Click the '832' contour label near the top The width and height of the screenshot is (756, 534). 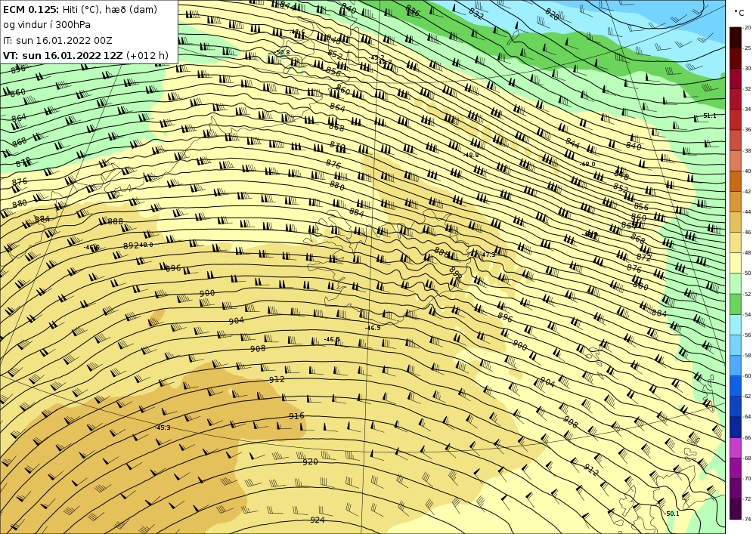pyautogui.click(x=476, y=15)
